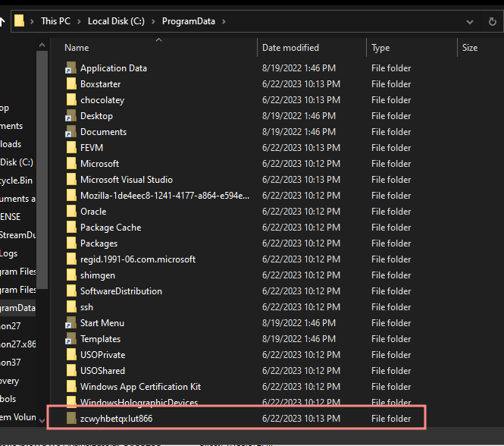Select the Desktop shortcut folder icon

click(71, 116)
